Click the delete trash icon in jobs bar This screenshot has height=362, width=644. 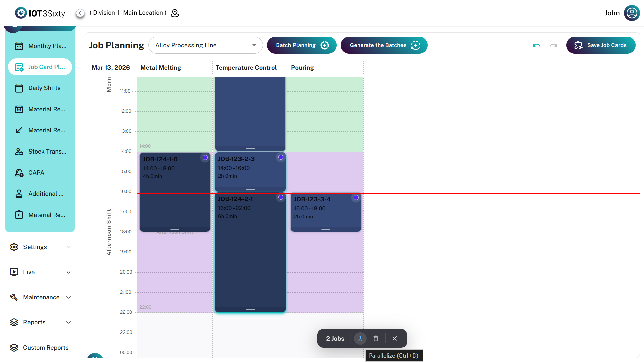click(376, 338)
